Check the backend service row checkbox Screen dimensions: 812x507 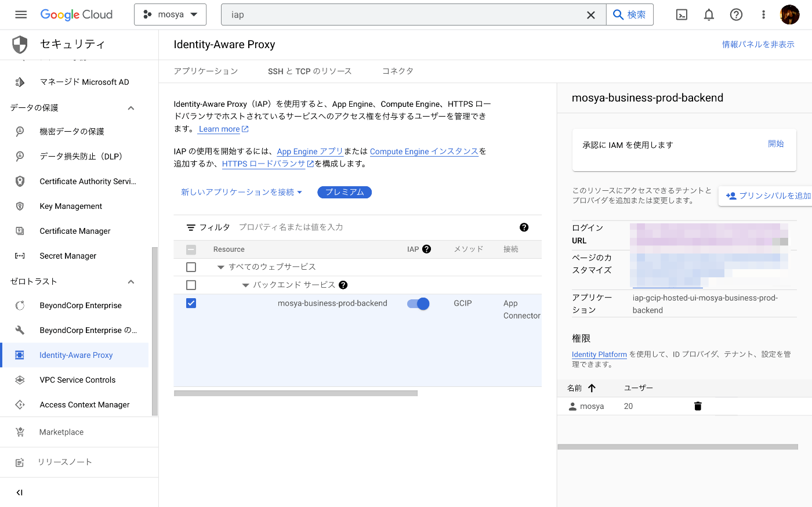click(x=191, y=285)
